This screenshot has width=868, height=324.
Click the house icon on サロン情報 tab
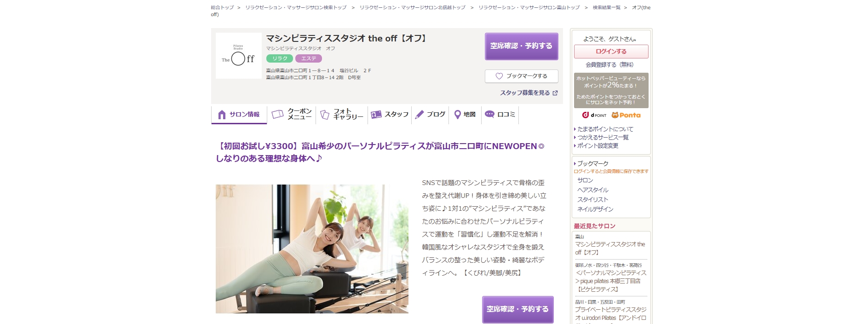point(222,115)
